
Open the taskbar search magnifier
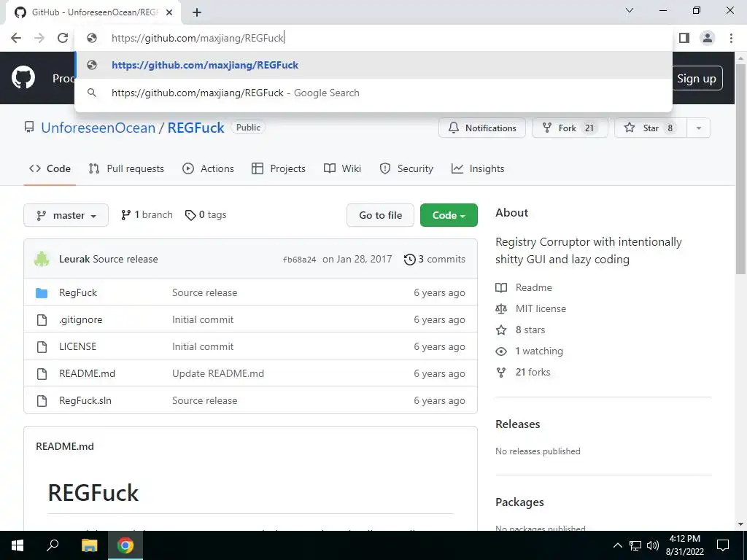pyautogui.click(x=53, y=545)
